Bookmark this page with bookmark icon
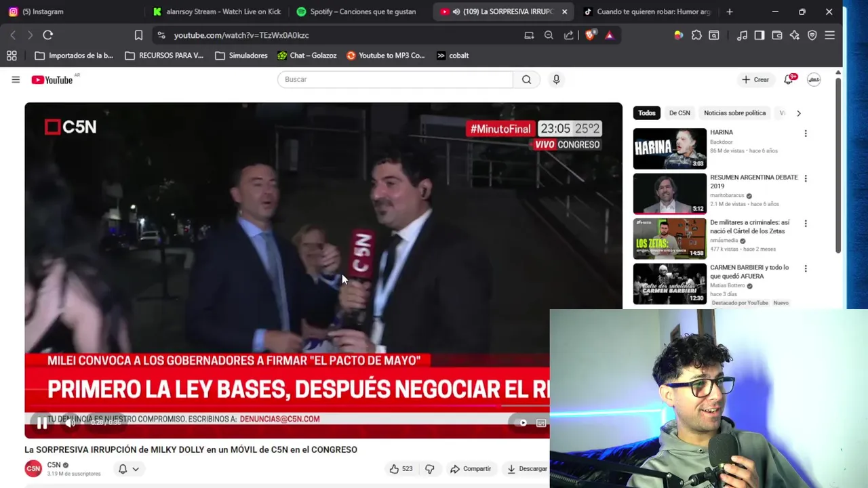 [138, 35]
